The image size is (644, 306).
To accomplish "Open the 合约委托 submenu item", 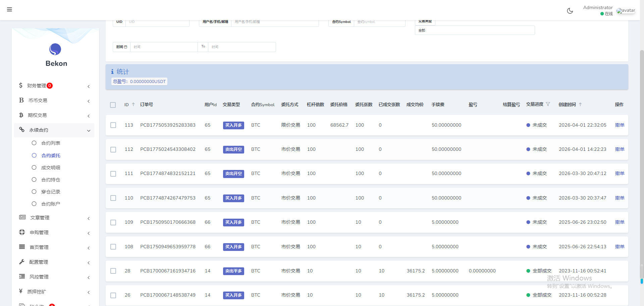I will (51, 156).
